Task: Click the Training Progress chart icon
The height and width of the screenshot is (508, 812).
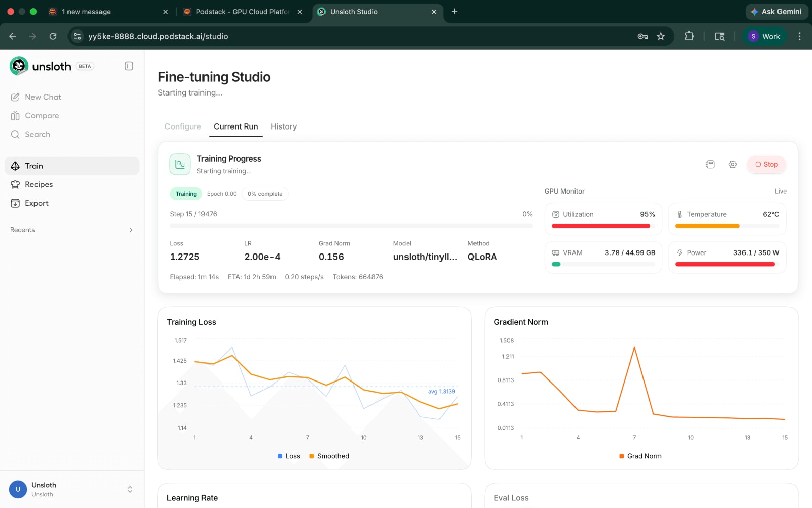Action: (180, 164)
